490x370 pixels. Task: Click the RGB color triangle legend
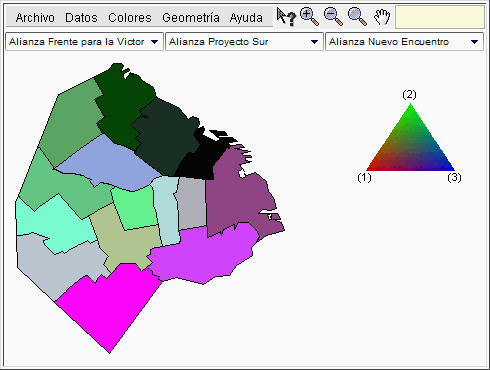click(x=410, y=137)
